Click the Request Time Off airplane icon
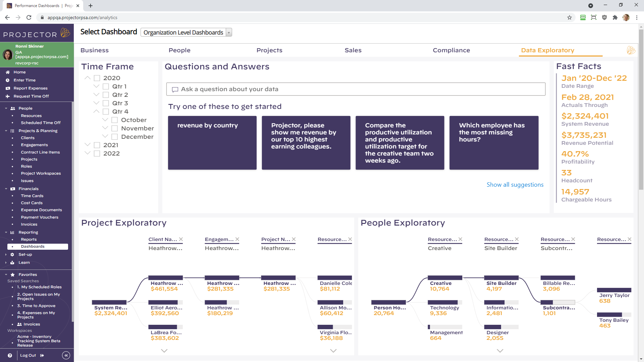 click(x=8, y=96)
